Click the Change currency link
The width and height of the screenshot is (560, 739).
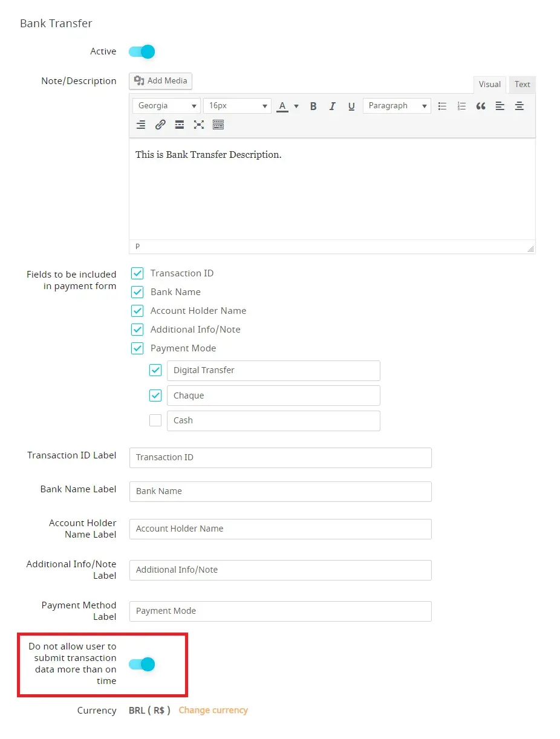pos(213,710)
